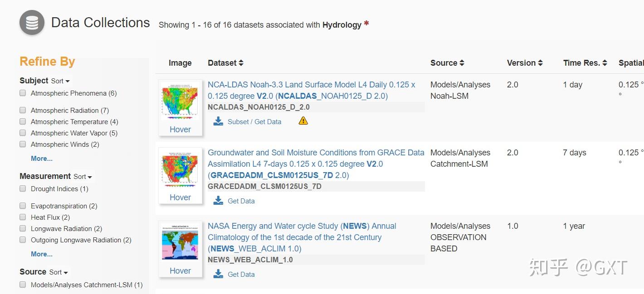
Task: Enable the Drought Indices checkbox
Action: click(23, 189)
